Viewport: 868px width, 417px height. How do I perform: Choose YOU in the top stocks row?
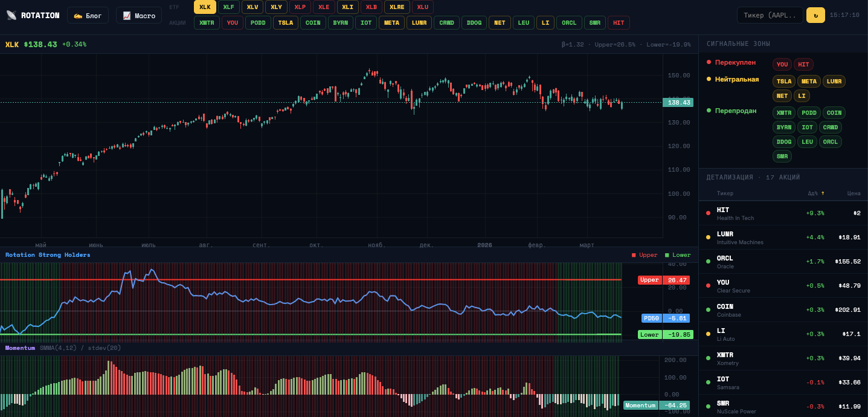coord(233,23)
